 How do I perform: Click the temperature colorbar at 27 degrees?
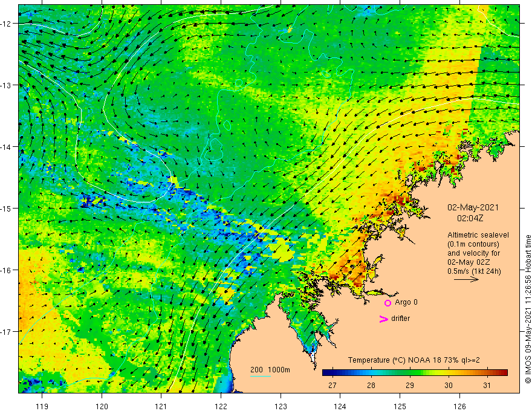(x=332, y=373)
